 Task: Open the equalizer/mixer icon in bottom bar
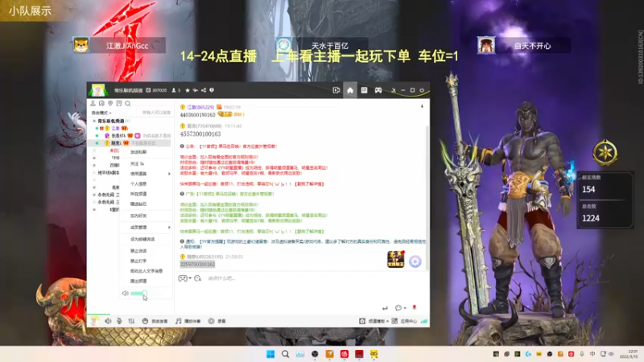click(x=131, y=321)
